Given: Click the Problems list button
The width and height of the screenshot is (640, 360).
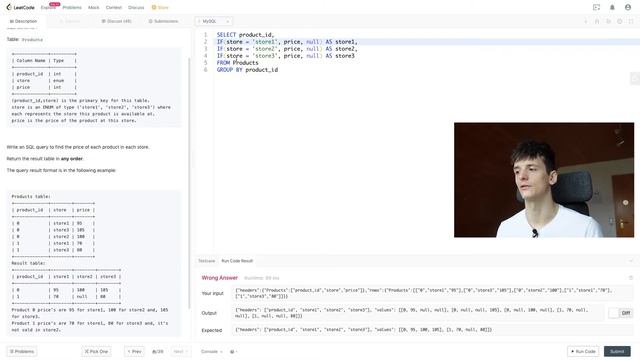Looking at the screenshot, I should pyautogui.click(x=22, y=351).
